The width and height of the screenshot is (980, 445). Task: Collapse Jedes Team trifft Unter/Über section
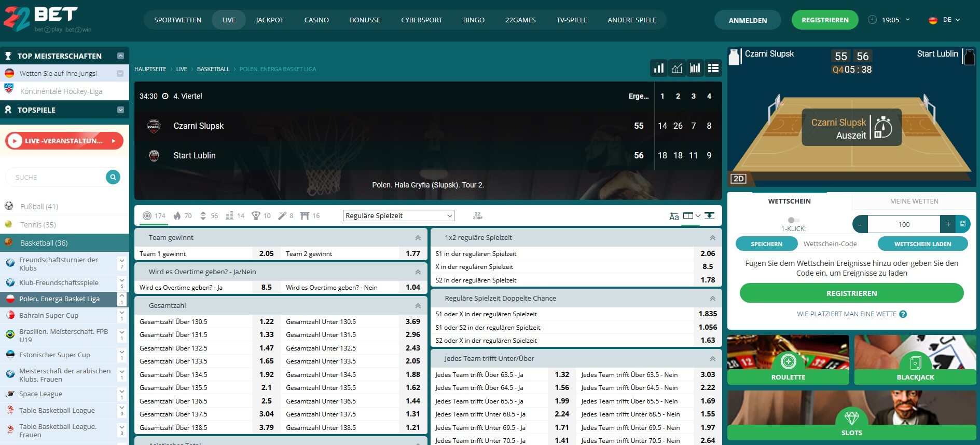(x=712, y=359)
